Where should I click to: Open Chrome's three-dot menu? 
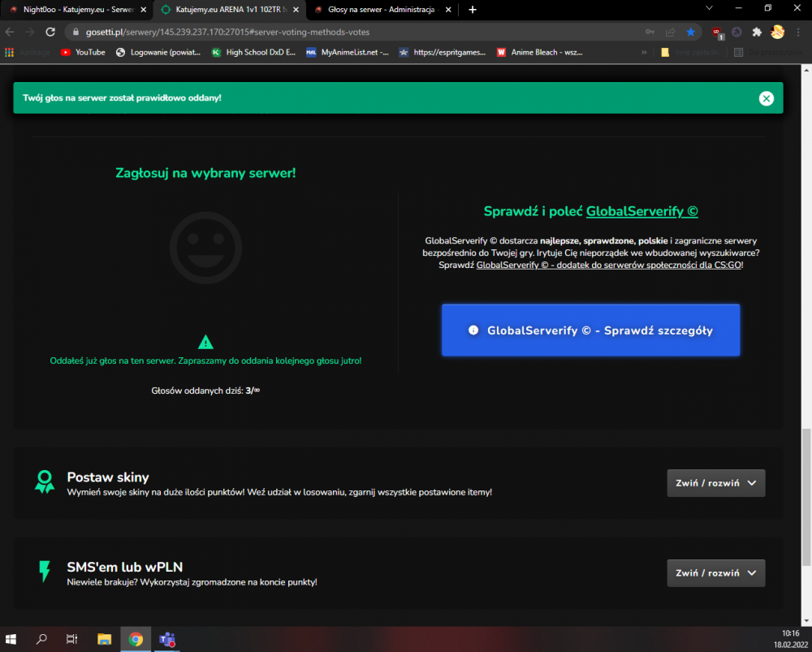click(x=798, y=32)
